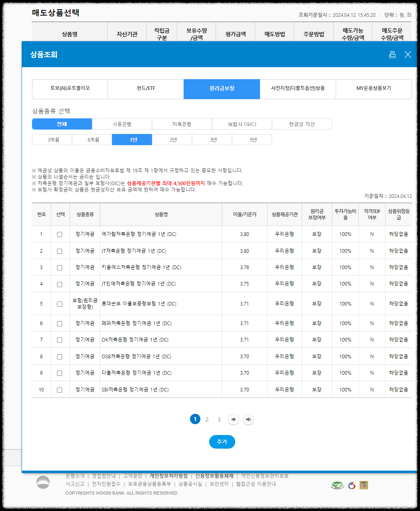420x511 pixels.
Task: Select the checkbox for 롯데손보 이율보증형보험
Action: tap(60, 303)
